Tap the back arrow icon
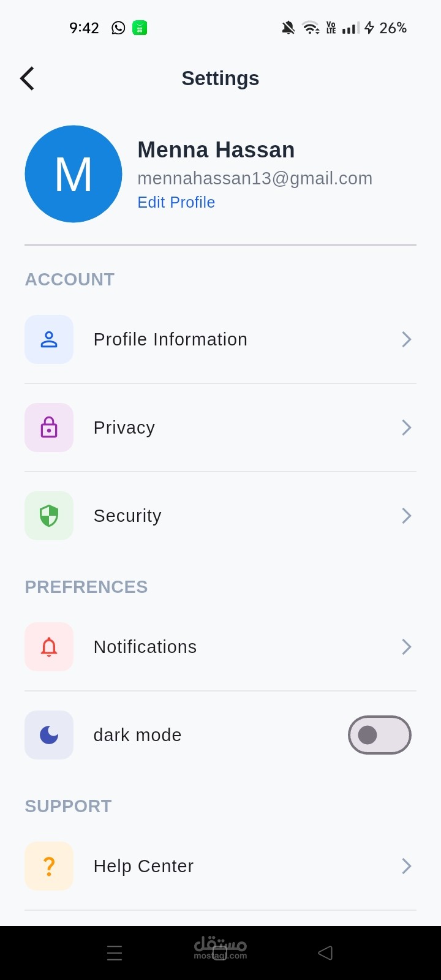The image size is (441, 980). point(28,78)
